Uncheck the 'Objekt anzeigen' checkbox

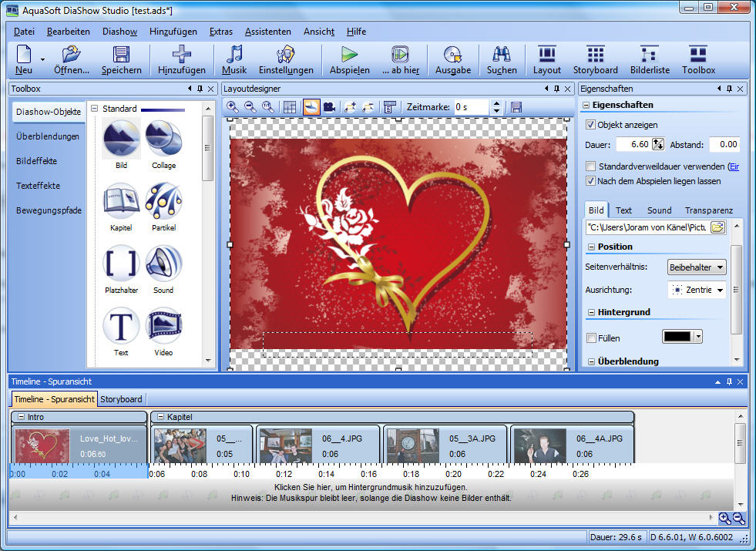tap(591, 125)
